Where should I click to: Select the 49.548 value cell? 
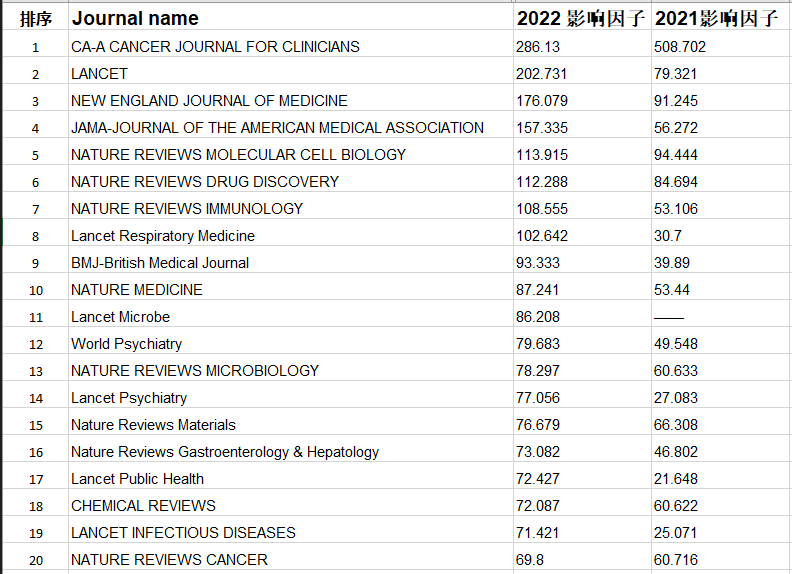[721, 341]
